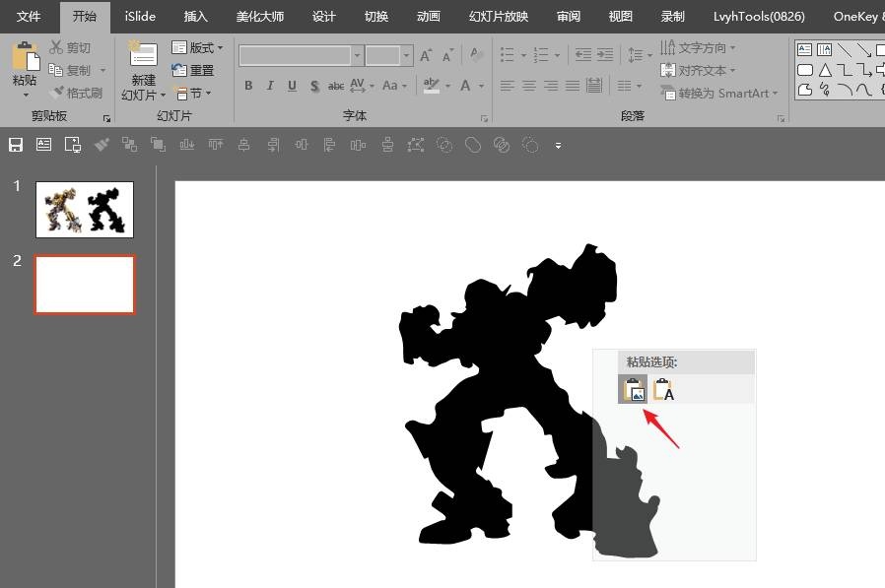Insert a horizontal text box from the shapes gallery
885x588 pixels.
804,49
